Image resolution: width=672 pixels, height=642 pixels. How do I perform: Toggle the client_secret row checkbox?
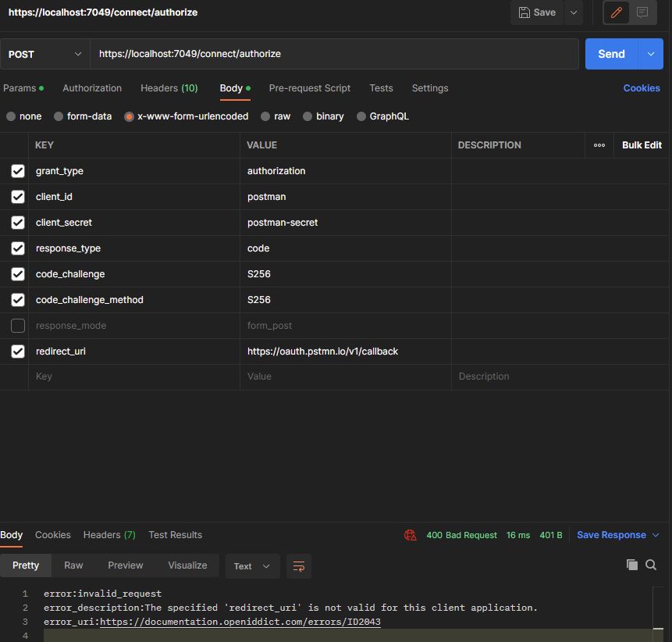tap(18, 223)
